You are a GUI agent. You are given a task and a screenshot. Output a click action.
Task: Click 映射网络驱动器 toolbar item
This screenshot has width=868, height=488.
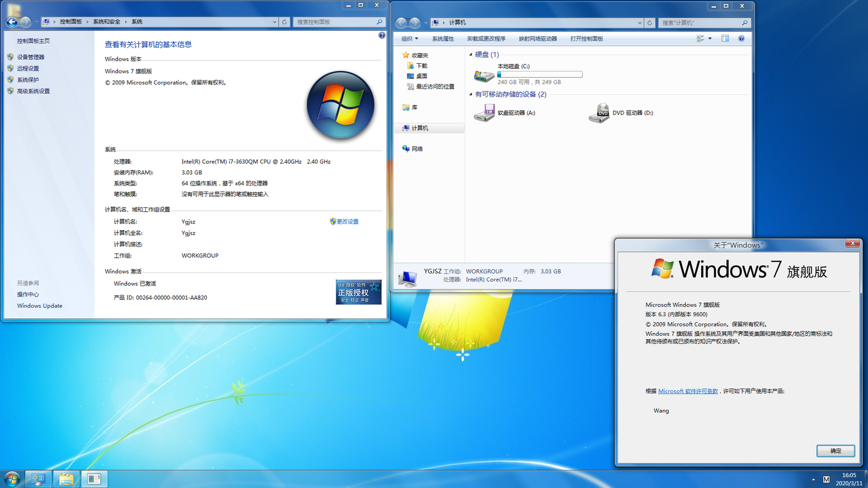pos(538,39)
